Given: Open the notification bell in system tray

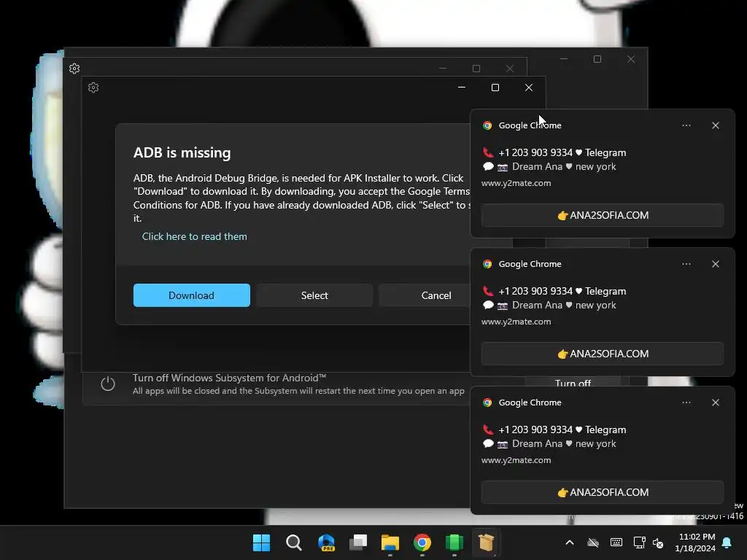Looking at the screenshot, I should (727, 542).
